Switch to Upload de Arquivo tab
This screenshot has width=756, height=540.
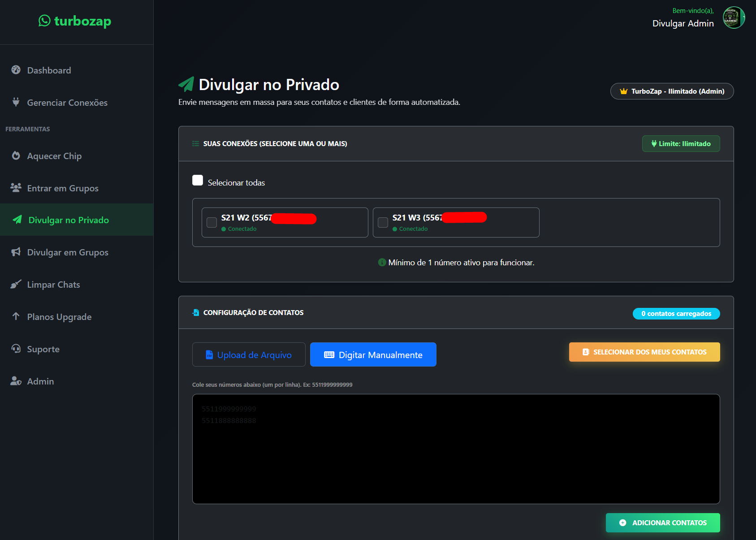pyautogui.click(x=249, y=354)
